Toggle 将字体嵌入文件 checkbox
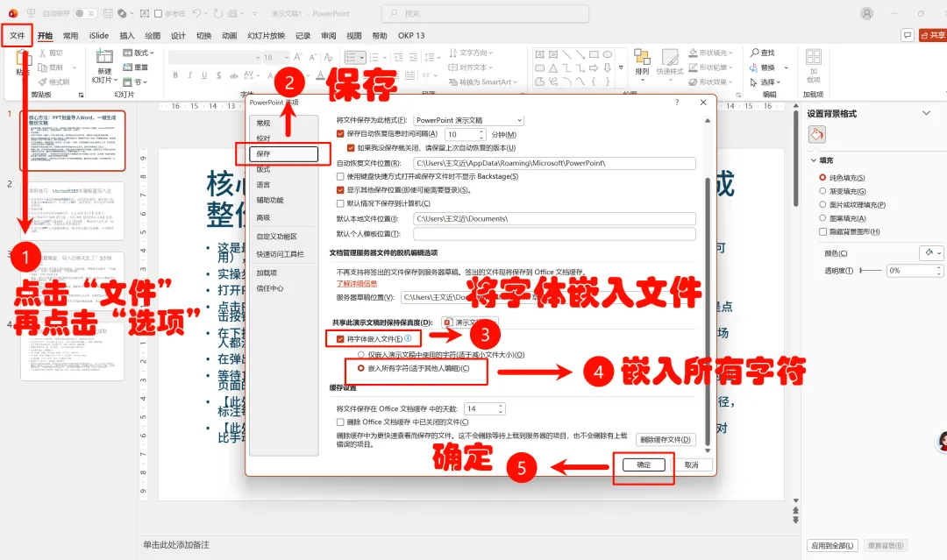The height and width of the screenshot is (560, 947). tap(340, 339)
